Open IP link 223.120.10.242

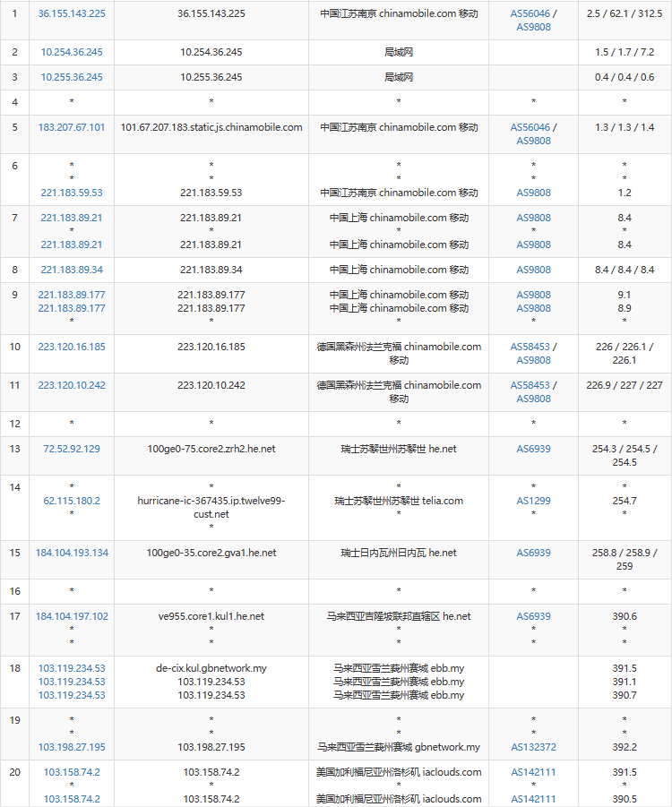coord(72,385)
